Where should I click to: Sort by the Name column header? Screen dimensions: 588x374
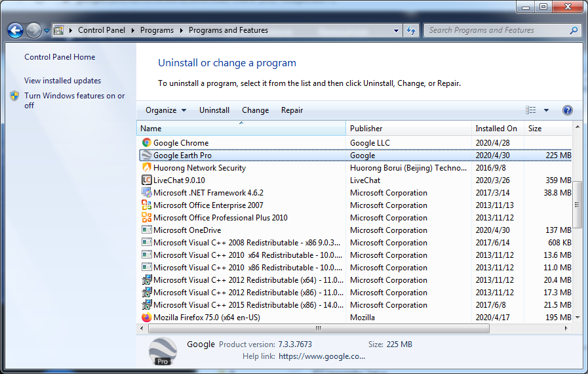tap(241, 128)
